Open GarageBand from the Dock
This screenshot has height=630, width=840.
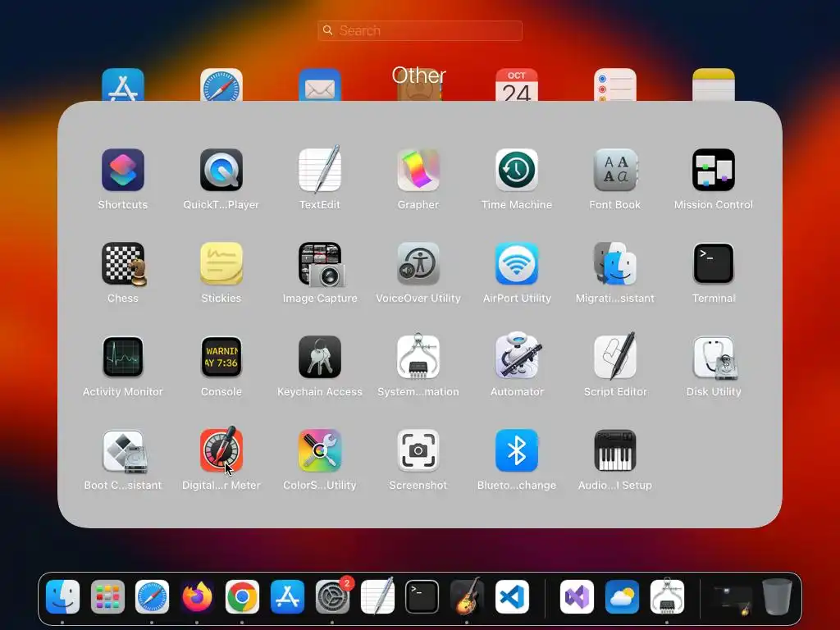pos(467,596)
